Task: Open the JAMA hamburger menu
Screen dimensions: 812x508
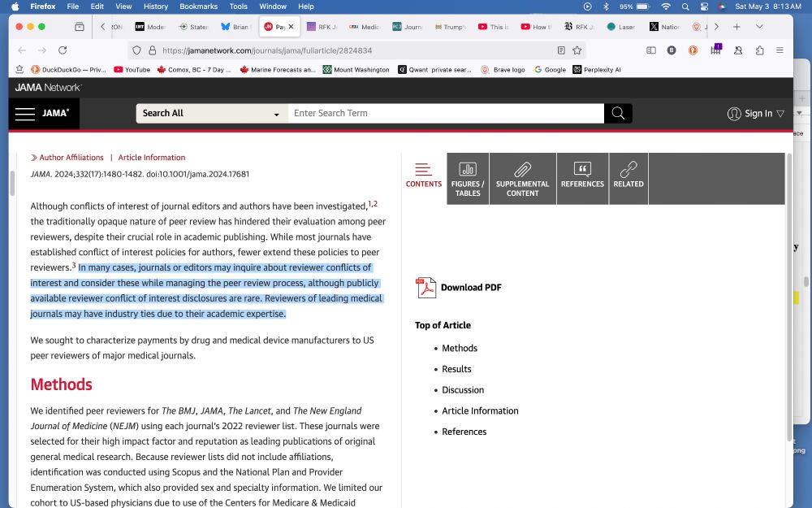Action: [25, 114]
